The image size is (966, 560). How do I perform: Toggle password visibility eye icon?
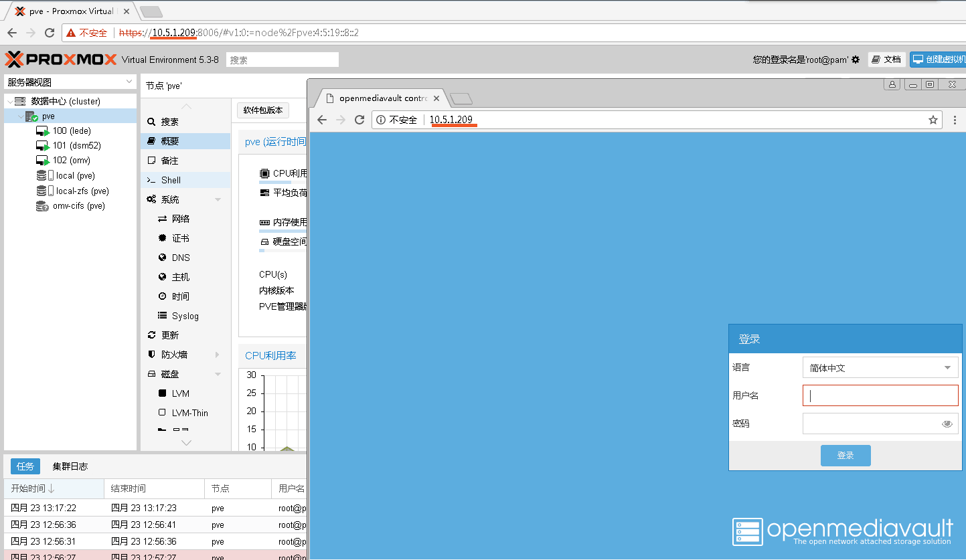[x=947, y=424]
